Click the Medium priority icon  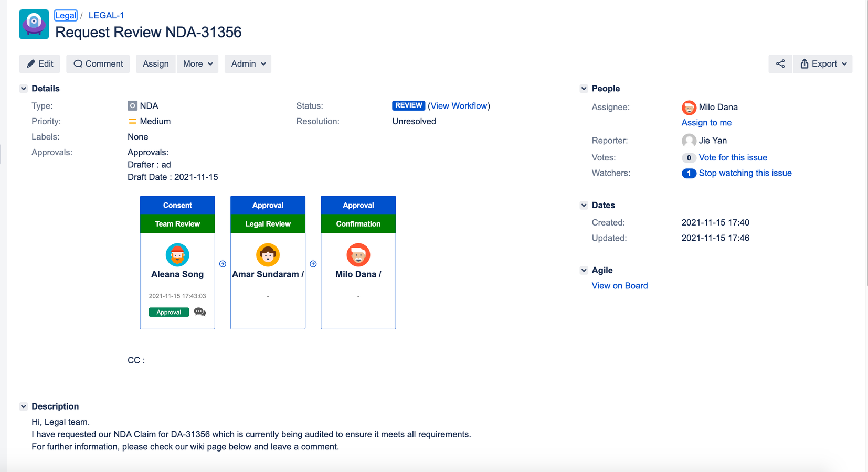(x=132, y=121)
